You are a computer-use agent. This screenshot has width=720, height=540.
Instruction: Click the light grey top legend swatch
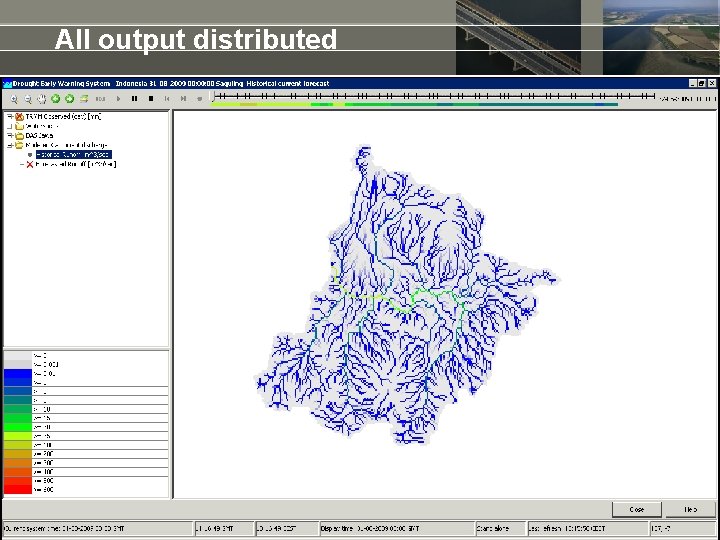(x=18, y=355)
